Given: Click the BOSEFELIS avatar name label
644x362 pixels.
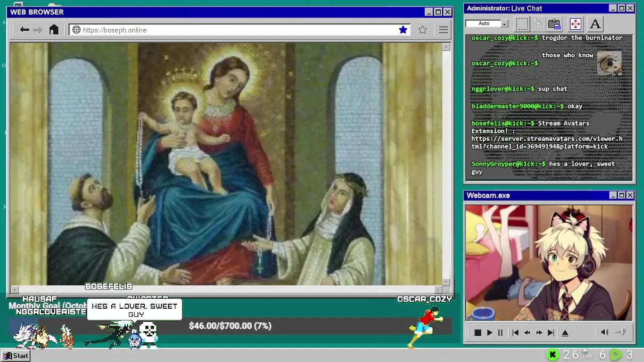Looking at the screenshot, I should (109, 286).
